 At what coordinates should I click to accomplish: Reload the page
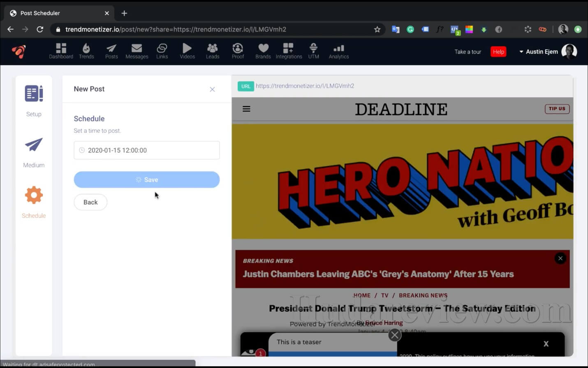click(40, 29)
